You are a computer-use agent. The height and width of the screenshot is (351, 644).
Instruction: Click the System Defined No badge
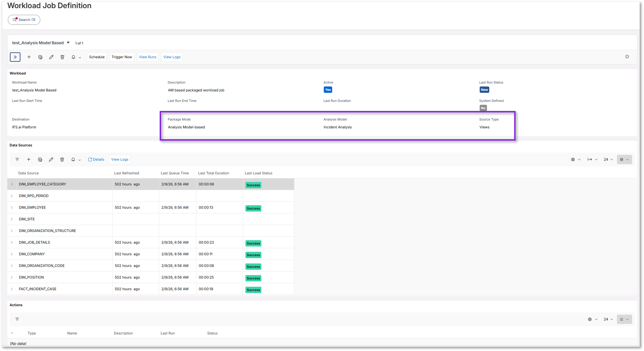[x=483, y=108]
